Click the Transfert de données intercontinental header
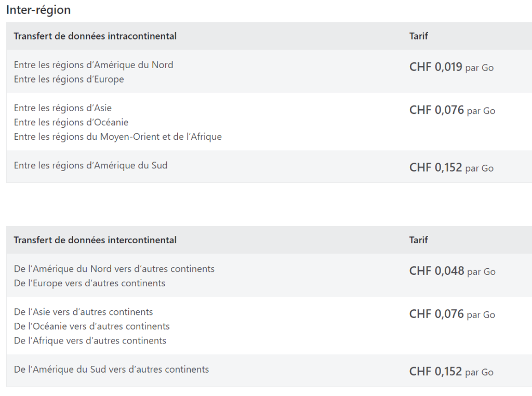Viewport: 532px width, 396px height. pyautogui.click(x=95, y=240)
